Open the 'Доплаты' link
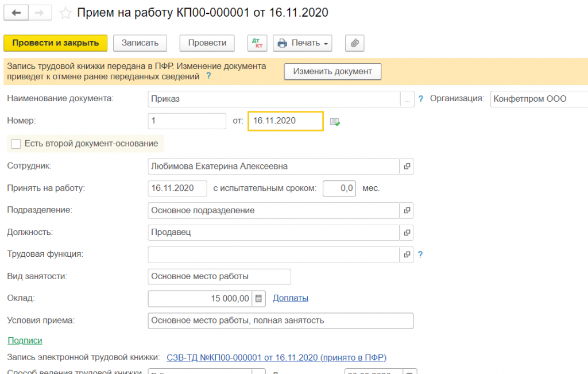The image size is (588, 374). [x=291, y=298]
